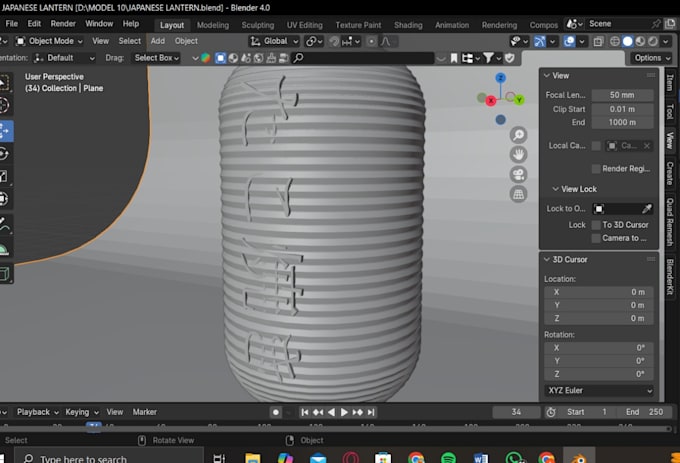680x463 pixels.
Task: Collapse the View panel section
Action: pyautogui.click(x=547, y=75)
